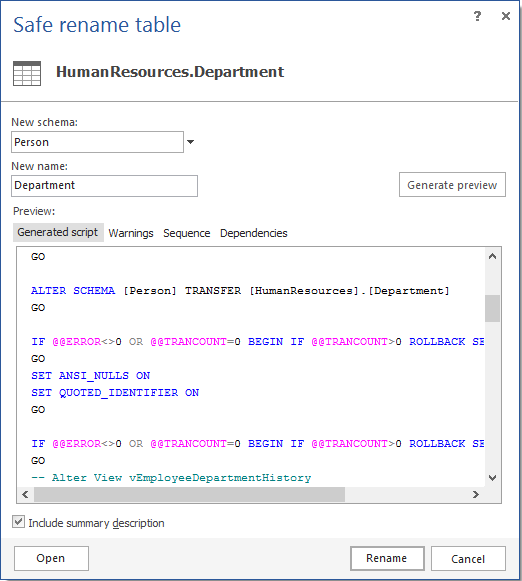
Task: Click the help question mark icon
Action: pyautogui.click(x=477, y=16)
